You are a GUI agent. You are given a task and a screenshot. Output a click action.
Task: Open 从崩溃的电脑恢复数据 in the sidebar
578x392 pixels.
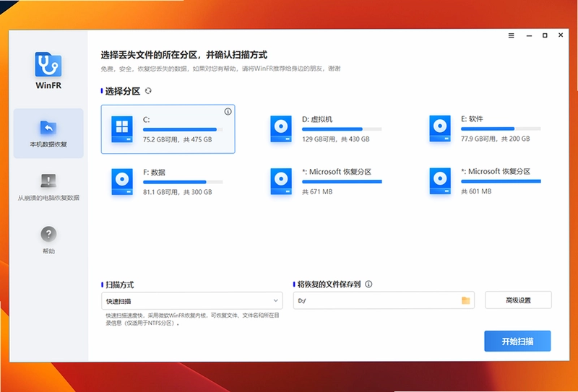(x=48, y=187)
